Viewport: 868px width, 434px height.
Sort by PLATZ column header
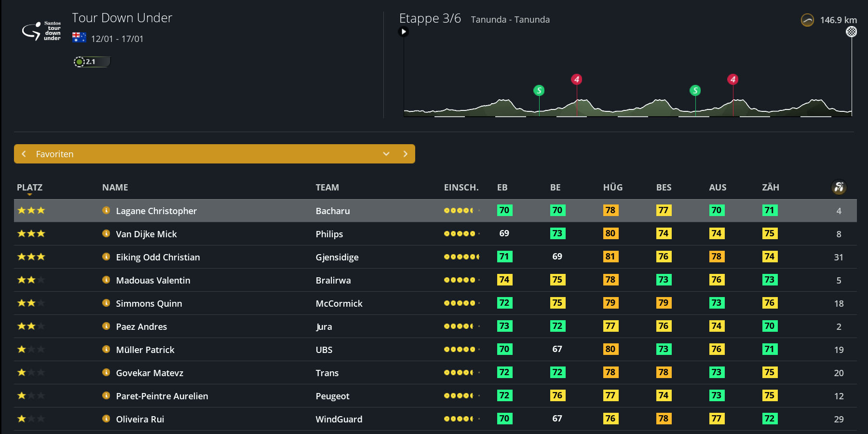coord(29,188)
